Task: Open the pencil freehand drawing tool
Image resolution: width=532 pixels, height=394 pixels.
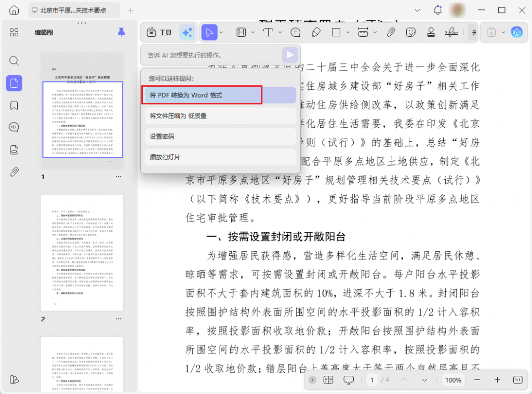Action: pos(316,32)
